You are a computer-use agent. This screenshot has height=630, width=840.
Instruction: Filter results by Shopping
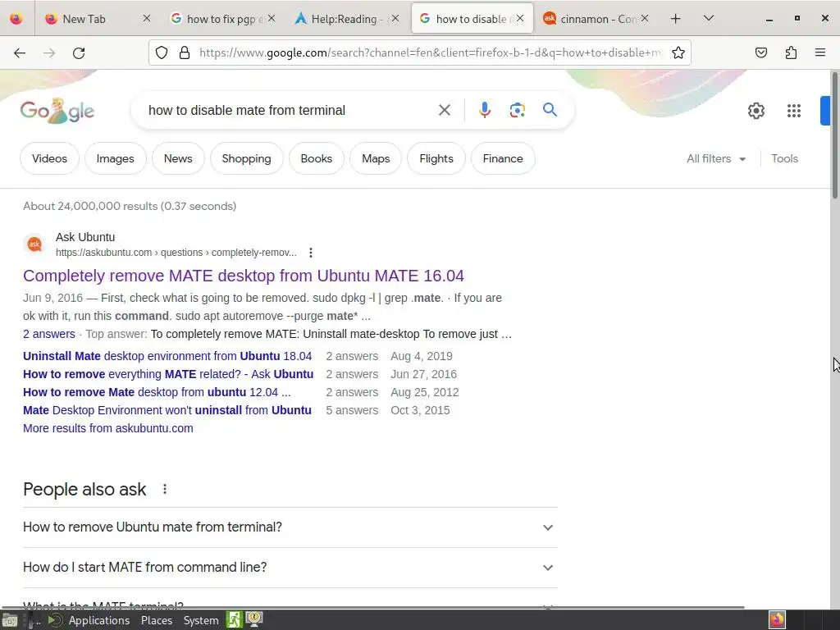(246, 158)
